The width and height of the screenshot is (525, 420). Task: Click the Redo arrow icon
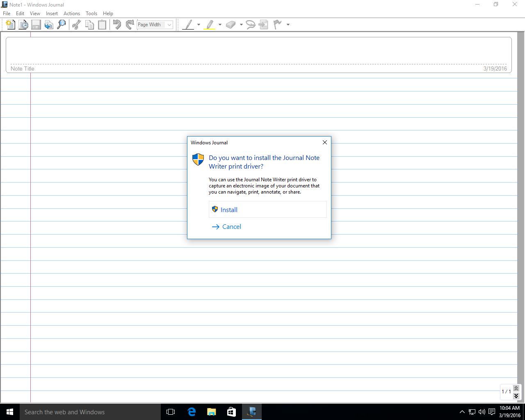(x=130, y=25)
